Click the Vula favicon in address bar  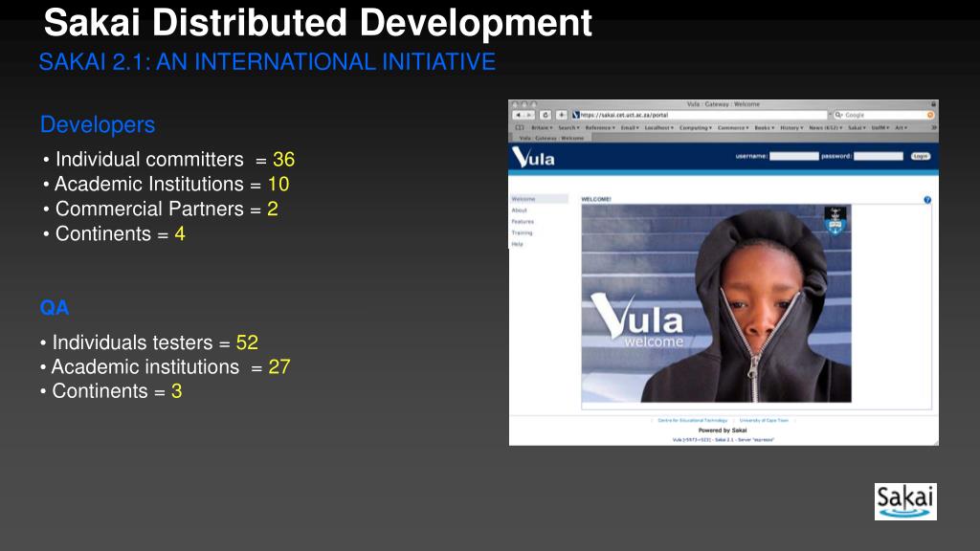click(575, 115)
